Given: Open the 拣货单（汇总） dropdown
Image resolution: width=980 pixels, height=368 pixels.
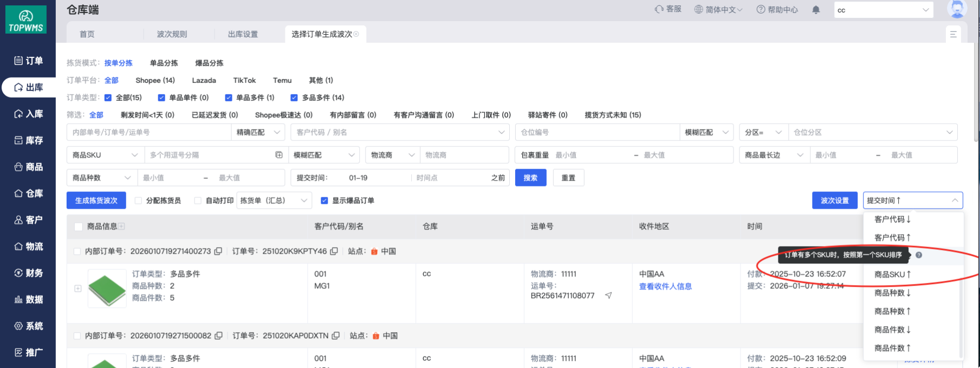Looking at the screenshot, I should click(x=275, y=201).
